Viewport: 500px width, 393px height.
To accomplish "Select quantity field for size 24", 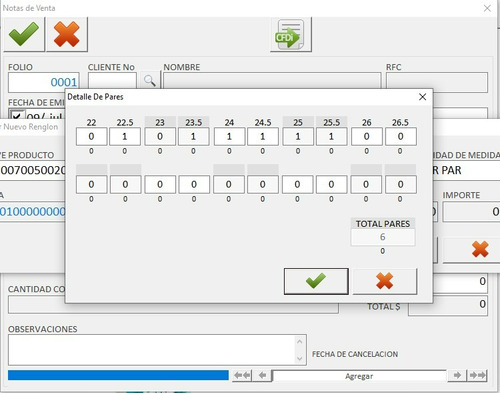I will (x=229, y=136).
